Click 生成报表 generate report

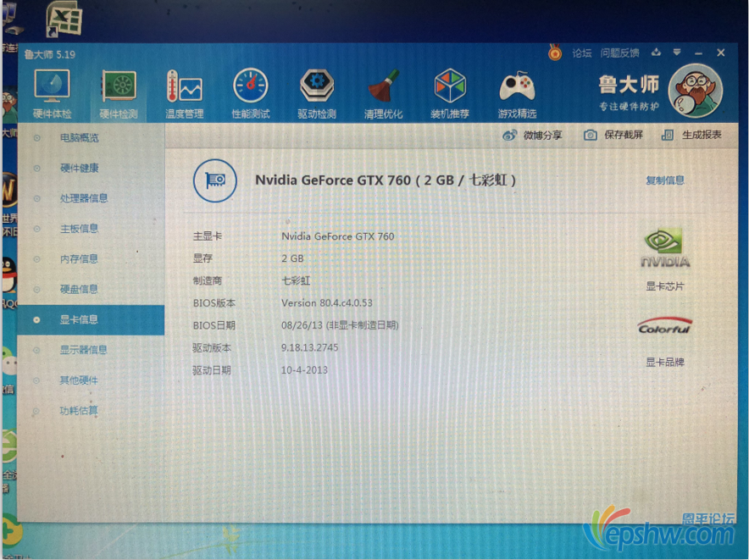coord(691,136)
